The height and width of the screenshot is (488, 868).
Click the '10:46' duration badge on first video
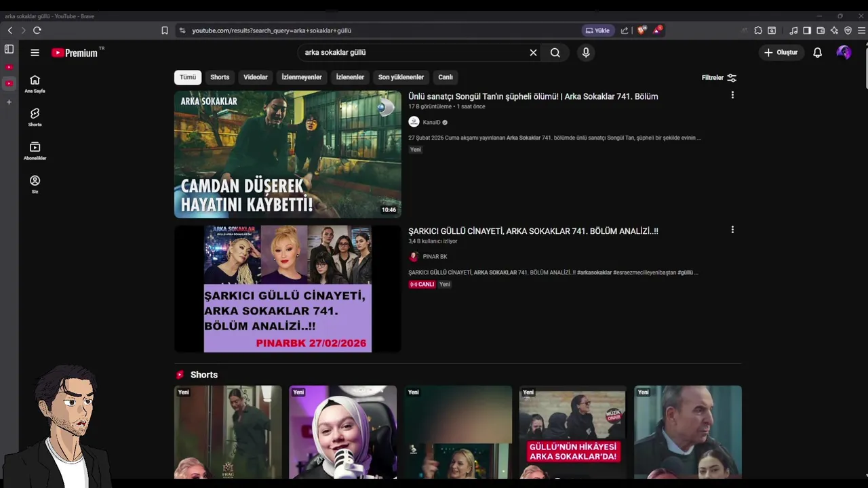click(x=389, y=210)
